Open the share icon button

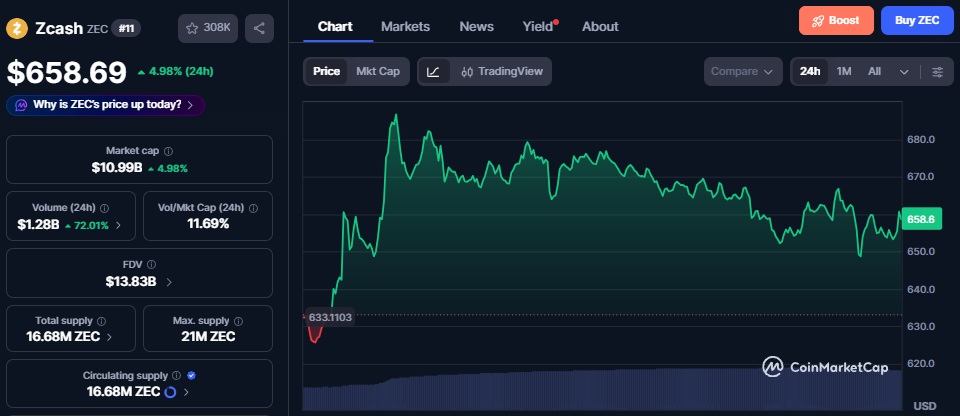coord(259,28)
